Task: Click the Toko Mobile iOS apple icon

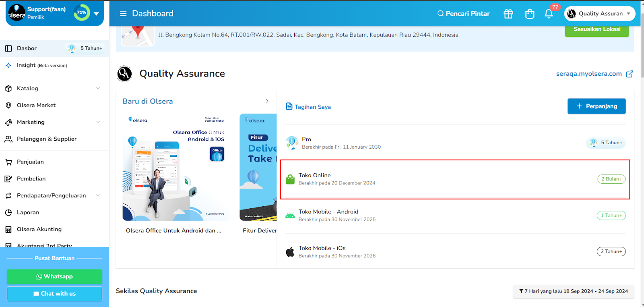Action: pyautogui.click(x=290, y=252)
